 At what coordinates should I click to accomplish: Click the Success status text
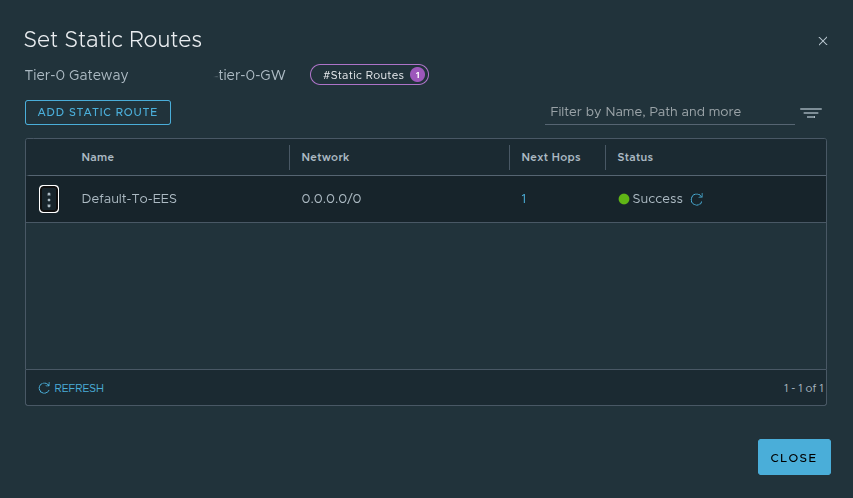(x=657, y=199)
